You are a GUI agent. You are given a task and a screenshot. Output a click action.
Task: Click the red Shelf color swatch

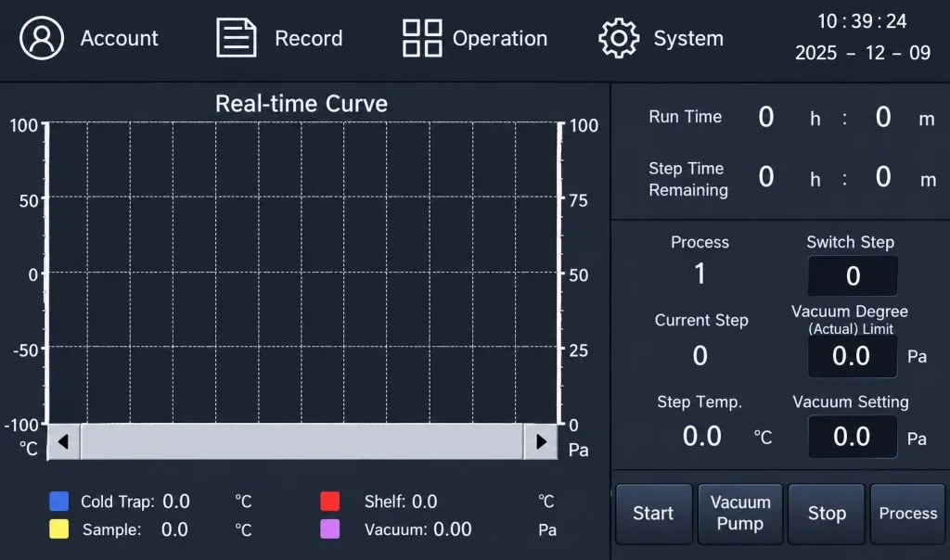pos(330,502)
